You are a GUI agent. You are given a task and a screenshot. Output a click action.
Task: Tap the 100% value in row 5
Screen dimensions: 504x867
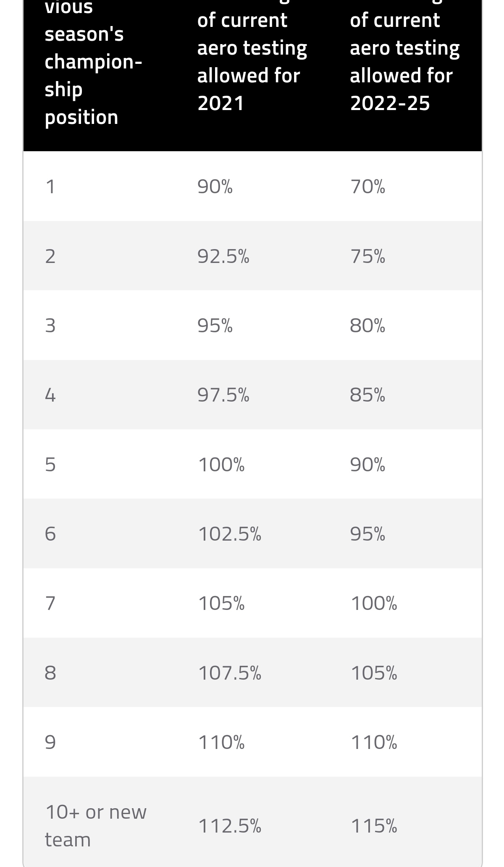221,465
